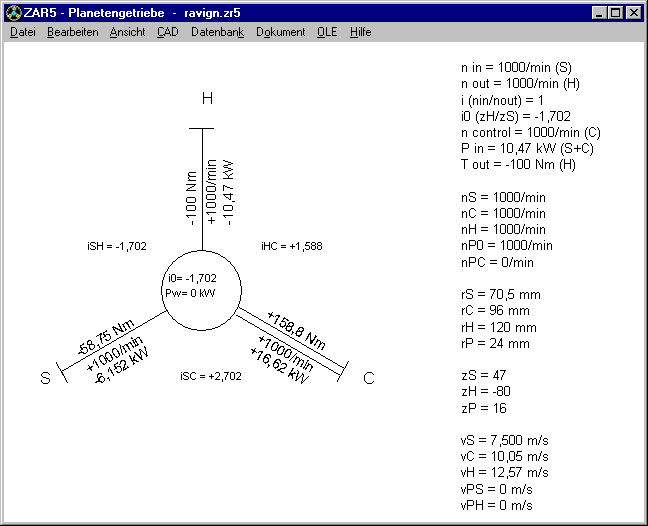This screenshot has width=648, height=526.
Task: Click the ZAR5 application icon in title bar
Action: click(12, 13)
